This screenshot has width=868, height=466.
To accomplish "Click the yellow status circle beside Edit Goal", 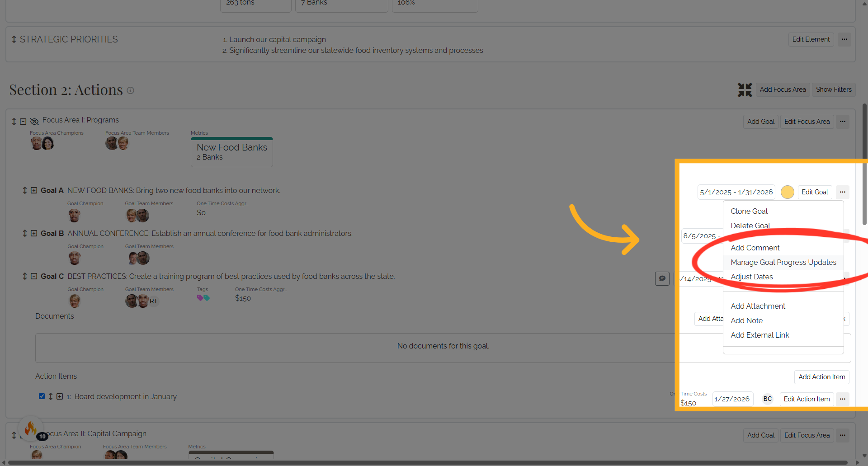I will pyautogui.click(x=788, y=192).
